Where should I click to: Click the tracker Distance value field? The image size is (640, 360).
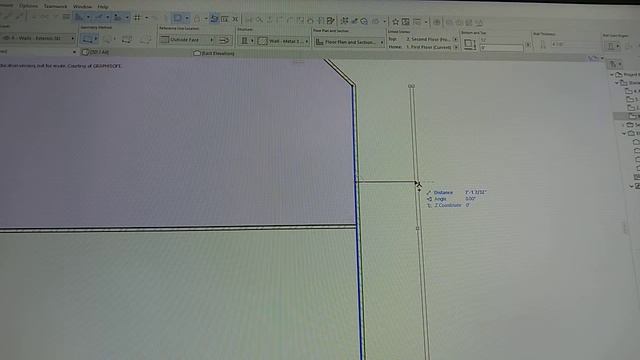475,192
